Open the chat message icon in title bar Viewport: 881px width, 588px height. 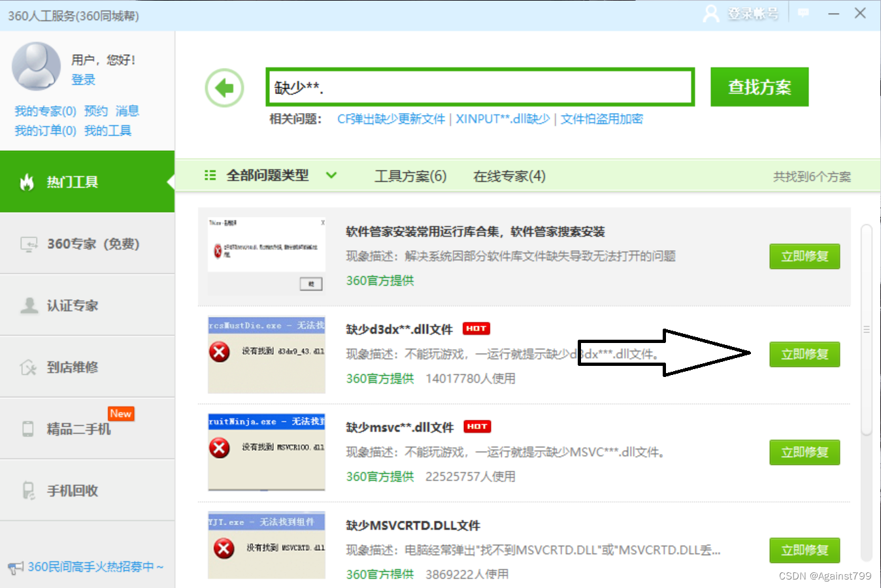pyautogui.click(x=803, y=13)
